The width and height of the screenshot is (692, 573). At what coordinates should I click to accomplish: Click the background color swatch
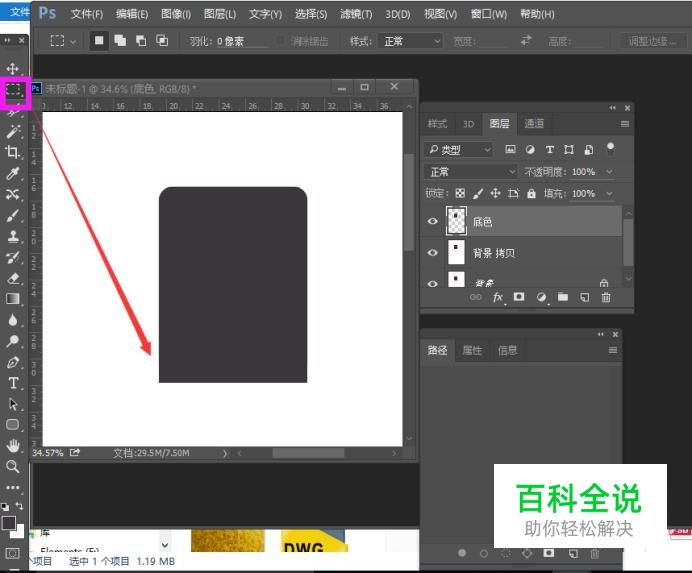(x=19, y=532)
